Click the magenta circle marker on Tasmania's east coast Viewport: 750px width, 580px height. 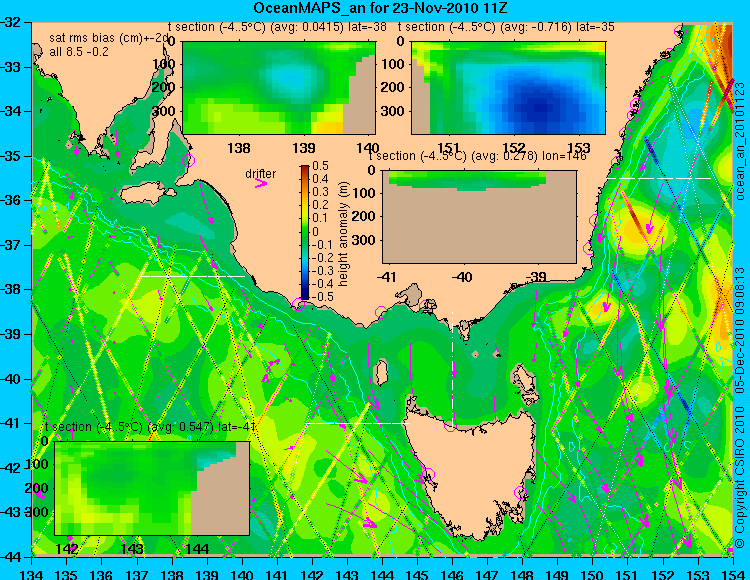pos(520,492)
